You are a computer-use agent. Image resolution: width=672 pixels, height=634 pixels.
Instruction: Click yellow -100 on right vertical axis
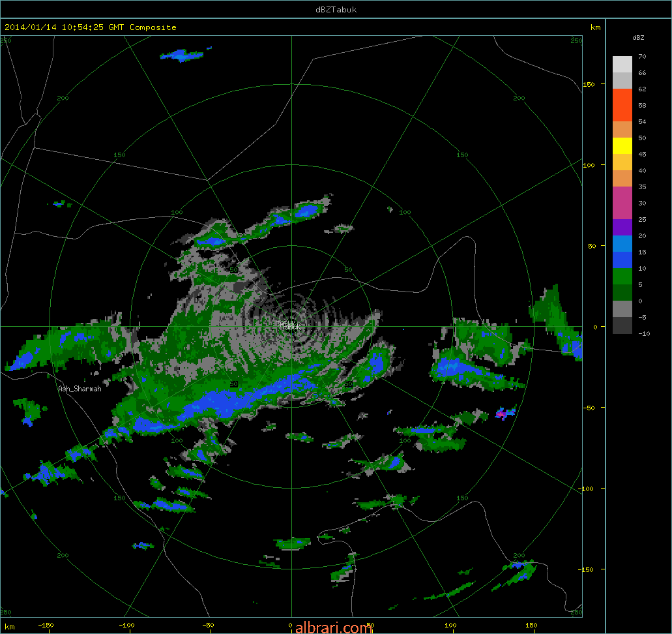(x=587, y=489)
